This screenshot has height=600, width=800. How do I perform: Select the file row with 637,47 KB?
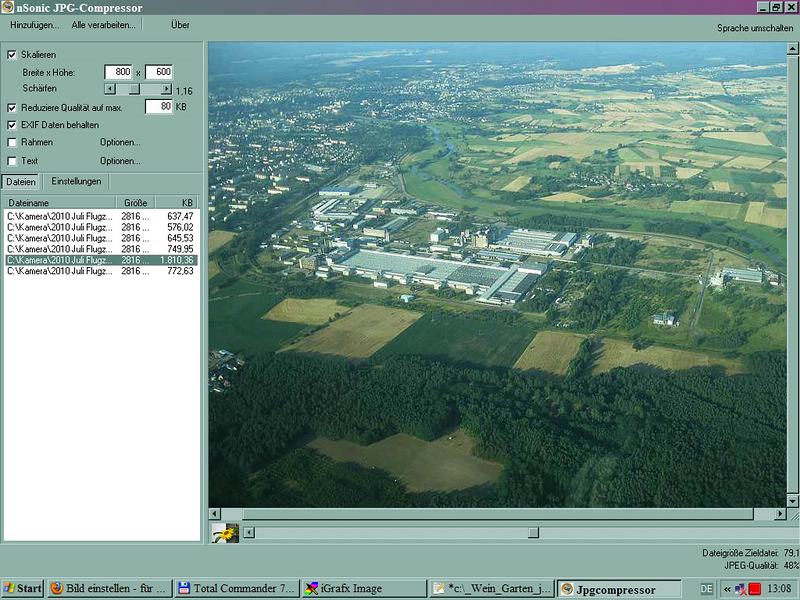tap(100, 216)
